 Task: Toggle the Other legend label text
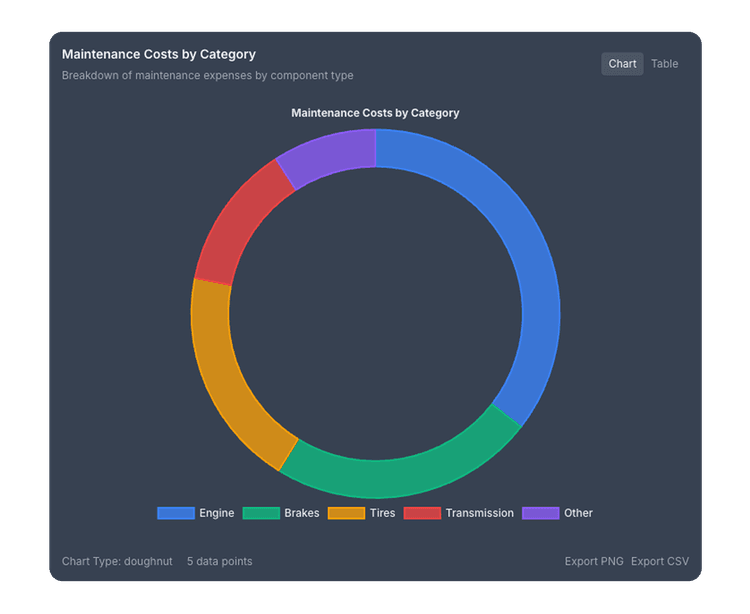(x=578, y=513)
